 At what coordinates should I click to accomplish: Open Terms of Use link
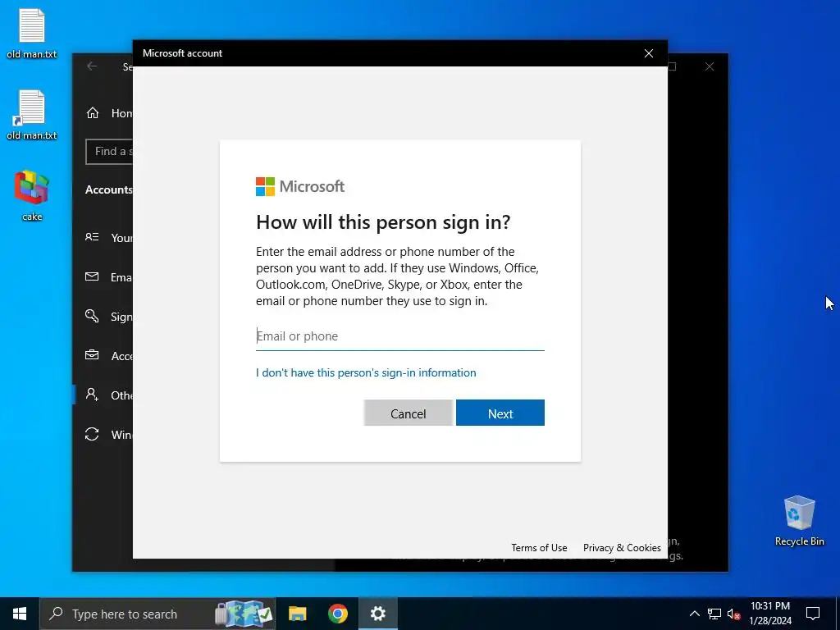[x=539, y=547]
